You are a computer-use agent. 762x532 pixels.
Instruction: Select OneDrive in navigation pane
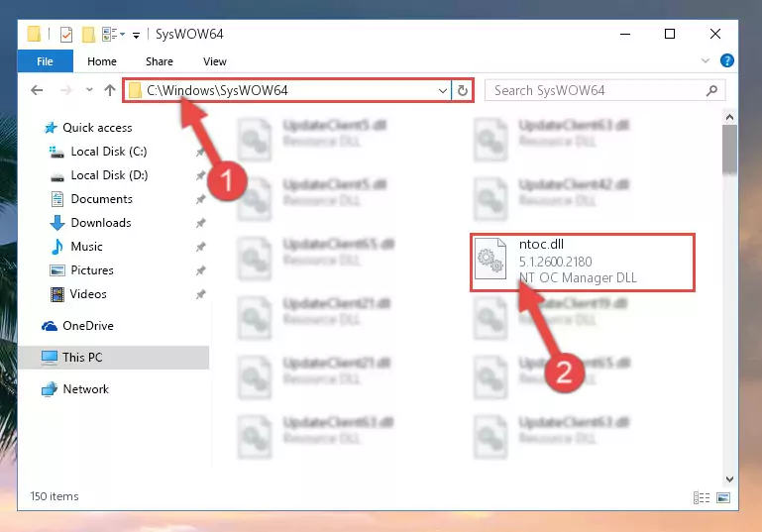[x=88, y=326]
